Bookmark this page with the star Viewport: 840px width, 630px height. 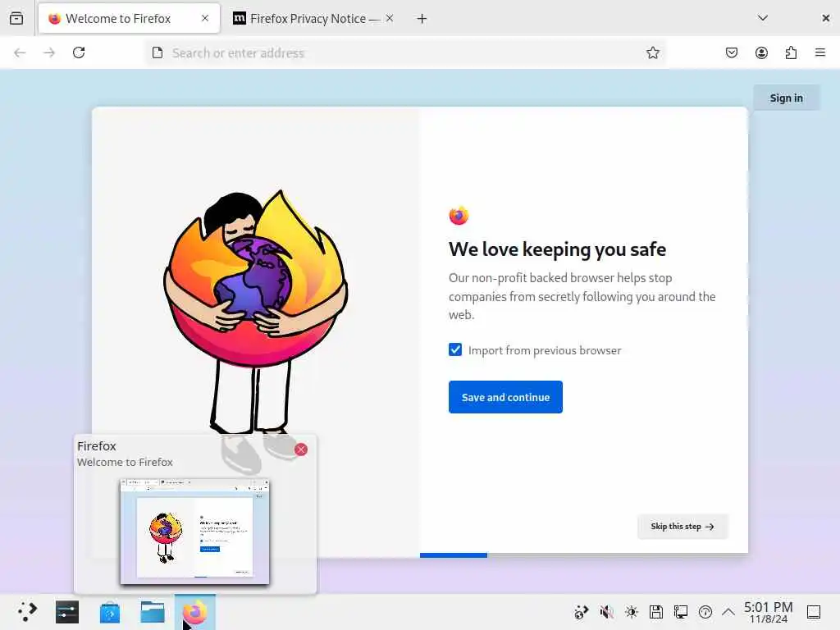coord(652,52)
